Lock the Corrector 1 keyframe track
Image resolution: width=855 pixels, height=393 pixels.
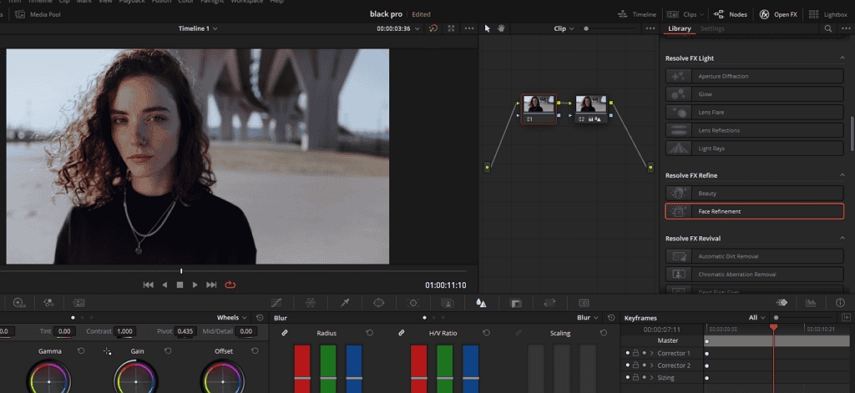[636, 353]
